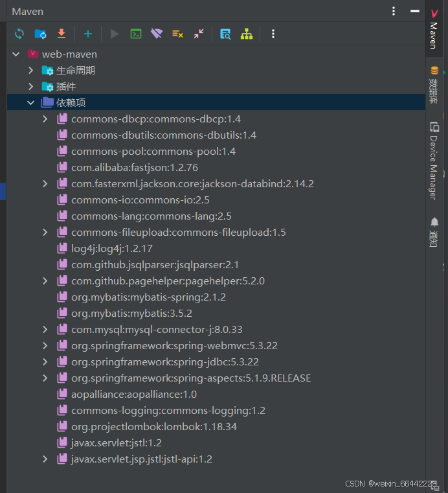This screenshot has width=448, height=493.
Task: Expand the 插件 folder
Action: click(x=30, y=86)
